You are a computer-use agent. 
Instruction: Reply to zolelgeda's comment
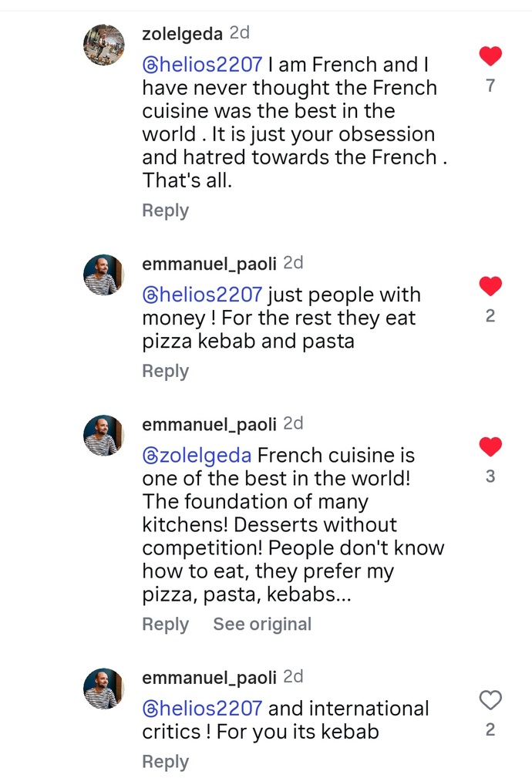pos(165,210)
